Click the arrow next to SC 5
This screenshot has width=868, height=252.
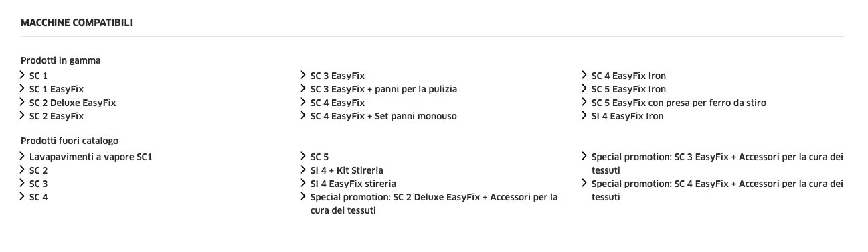coord(305,157)
